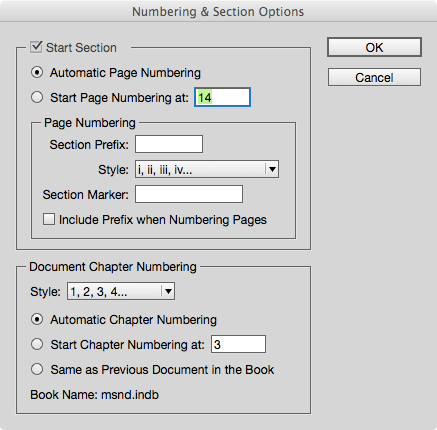Click the Include Prefix when Numbering Pages label
This screenshot has width=437, height=430.
coord(163,220)
